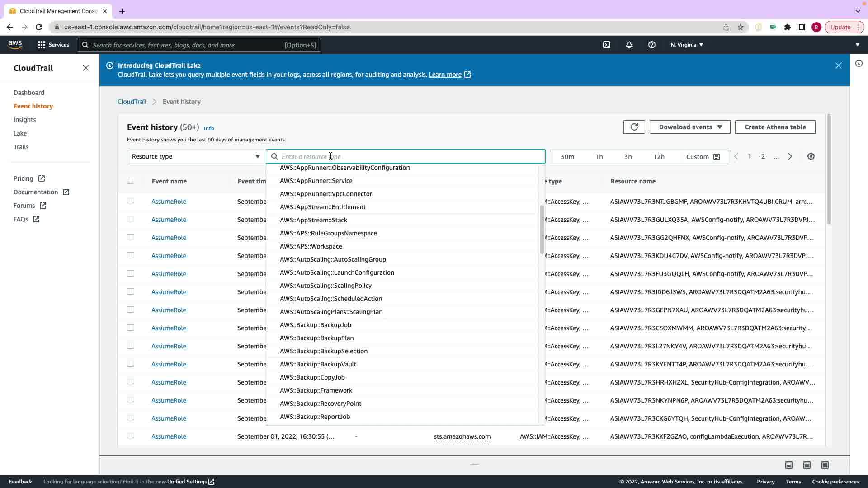Open the N. Virginia region selector
Image resolution: width=868 pixels, height=488 pixels.
[686, 45]
